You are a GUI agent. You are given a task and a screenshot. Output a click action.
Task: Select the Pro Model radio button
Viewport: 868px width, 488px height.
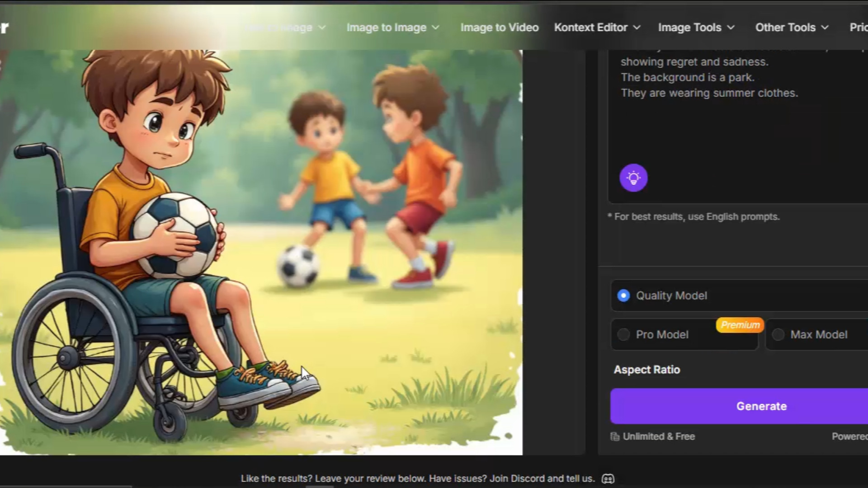(x=623, y=334)
